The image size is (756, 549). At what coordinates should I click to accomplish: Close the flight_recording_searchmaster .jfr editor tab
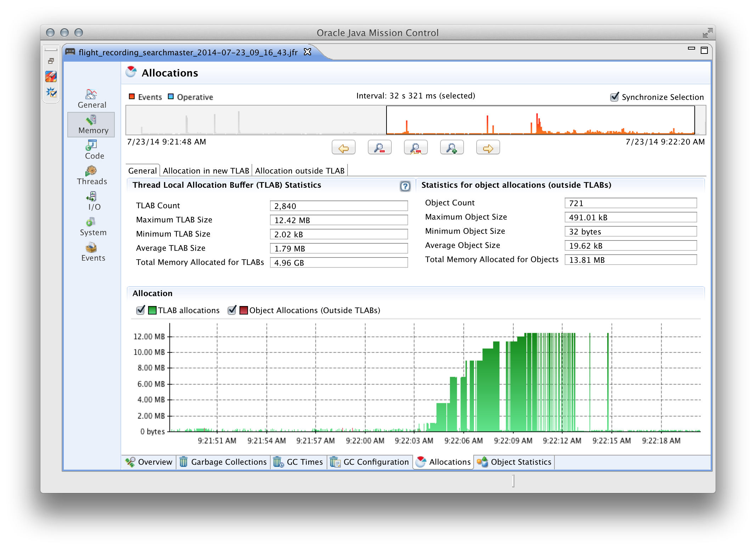308,52
